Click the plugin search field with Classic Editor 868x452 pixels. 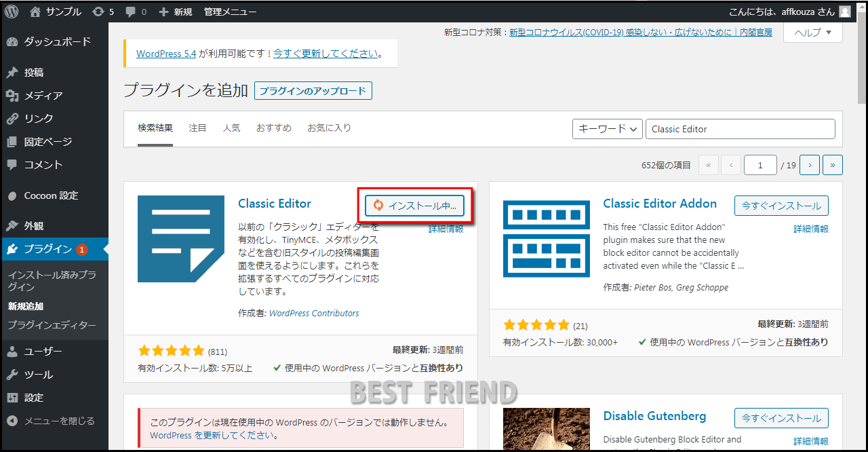coord(741,129)
